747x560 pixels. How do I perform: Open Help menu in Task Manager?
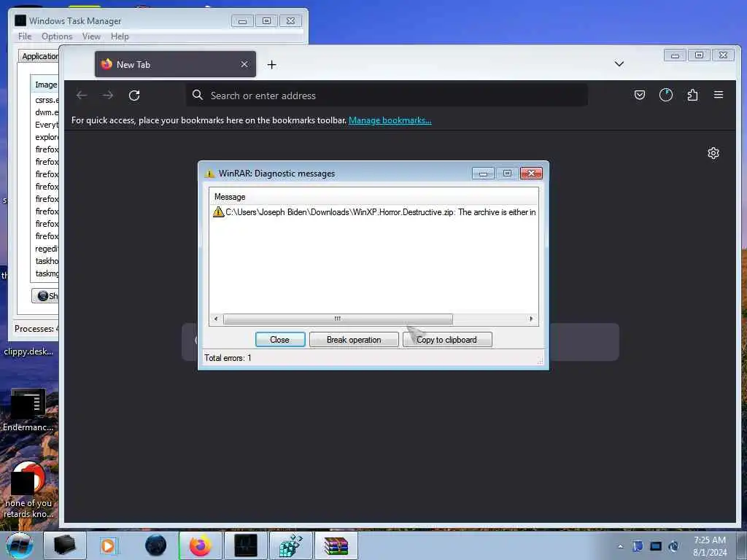pyautogui.click(x=120, y=36)
